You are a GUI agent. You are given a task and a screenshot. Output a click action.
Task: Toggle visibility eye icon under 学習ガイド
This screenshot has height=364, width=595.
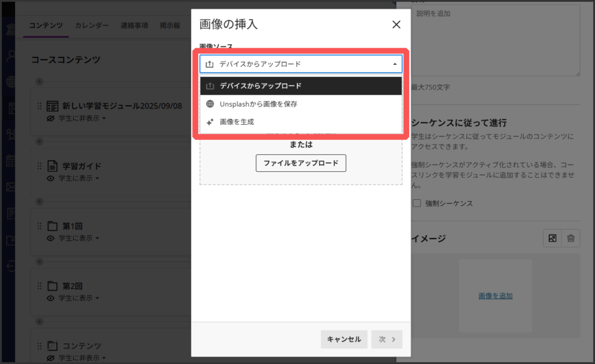pos(51,178)
